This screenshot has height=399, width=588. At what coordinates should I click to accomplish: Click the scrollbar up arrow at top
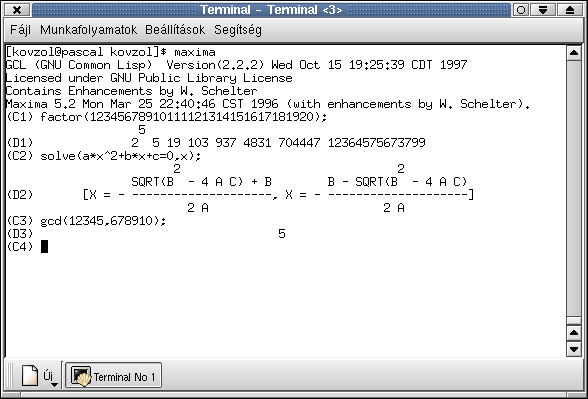[x=574, y=53]
